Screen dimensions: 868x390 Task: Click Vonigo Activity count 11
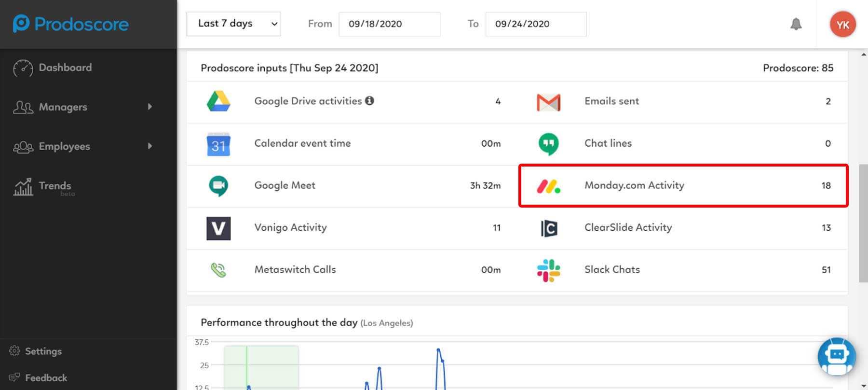coord(497,228)
